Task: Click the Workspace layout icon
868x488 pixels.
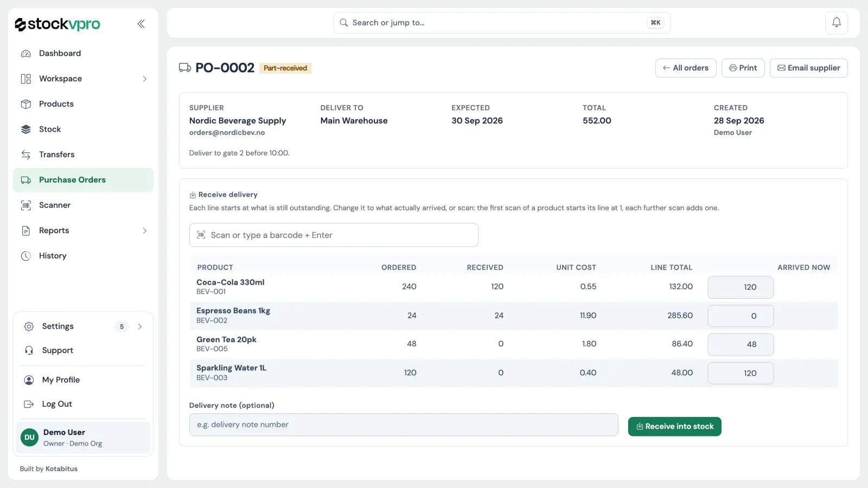Action: (26, 79)
